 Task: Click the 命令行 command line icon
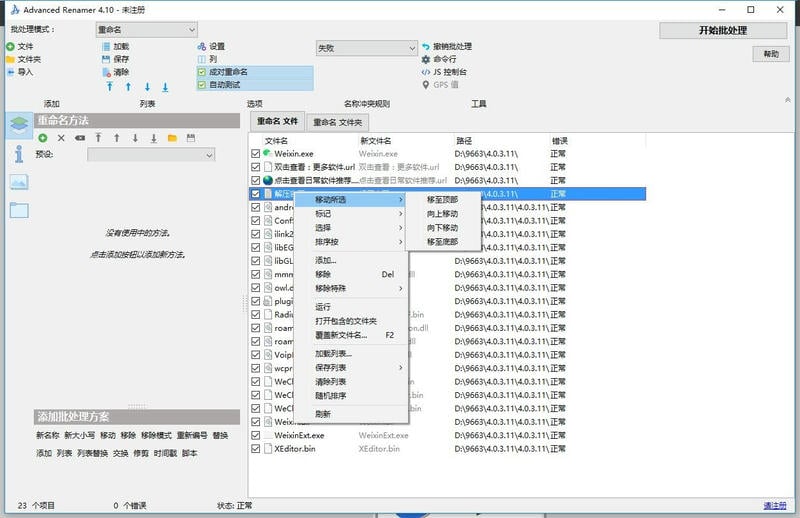(x=425, y=59)
